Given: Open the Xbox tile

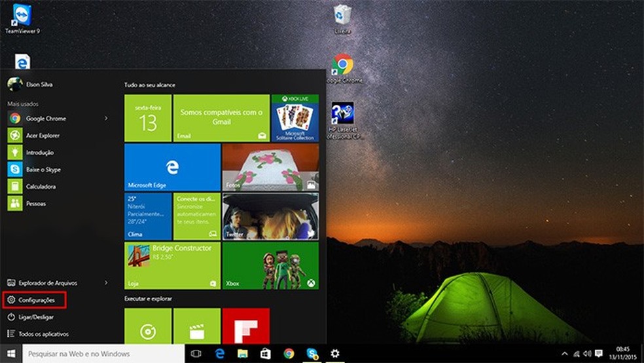Looking at the screenshot, I should tap(270, 265).
